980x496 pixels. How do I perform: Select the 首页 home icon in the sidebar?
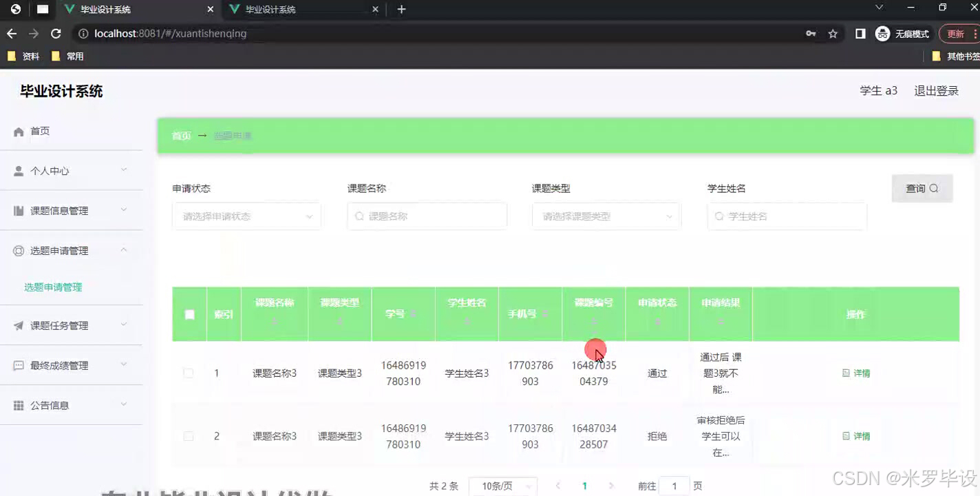20,131
